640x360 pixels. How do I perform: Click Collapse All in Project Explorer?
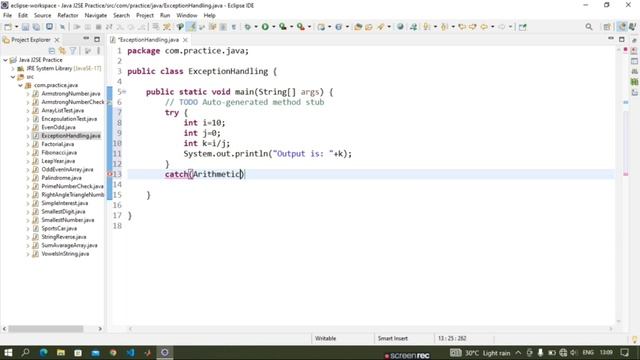pyautogui.click(x=52, y=51)
